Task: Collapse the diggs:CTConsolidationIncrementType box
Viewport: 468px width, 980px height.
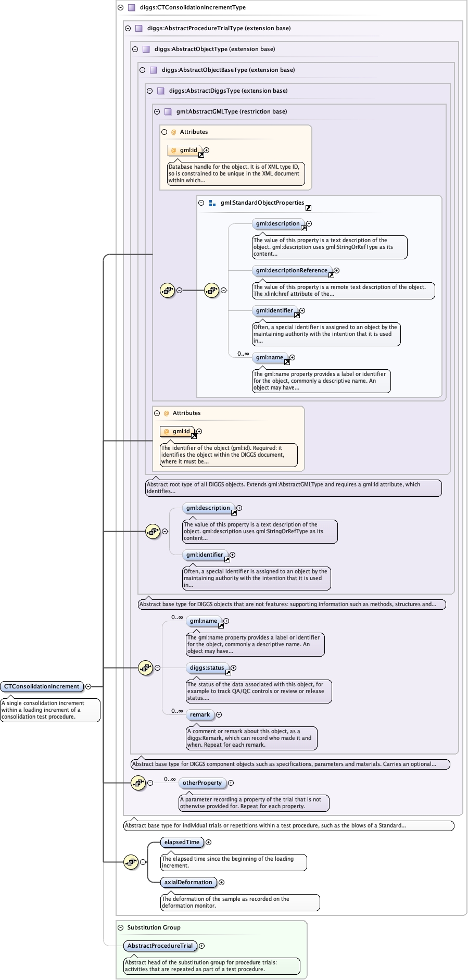Action: tap(120, 8)
